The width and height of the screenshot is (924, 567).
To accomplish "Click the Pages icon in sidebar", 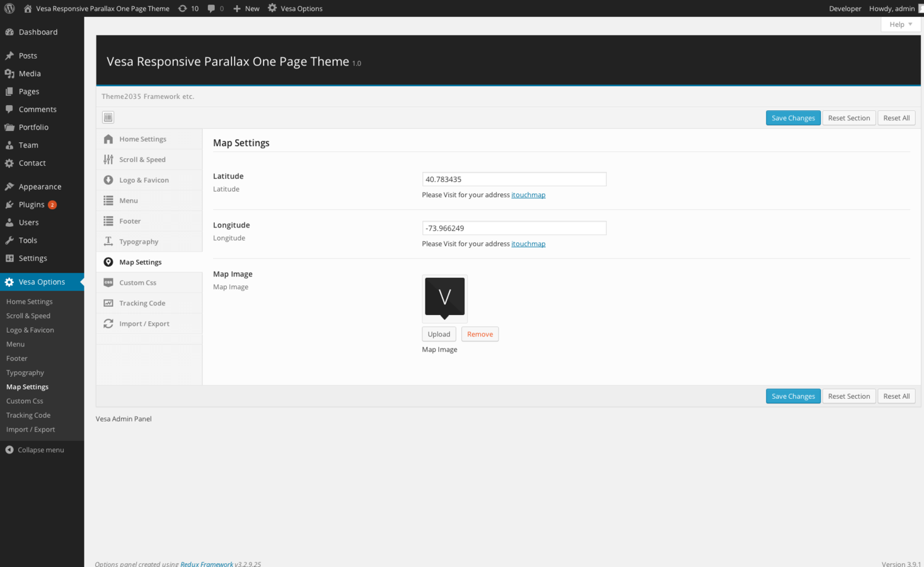I will [9, 91].
